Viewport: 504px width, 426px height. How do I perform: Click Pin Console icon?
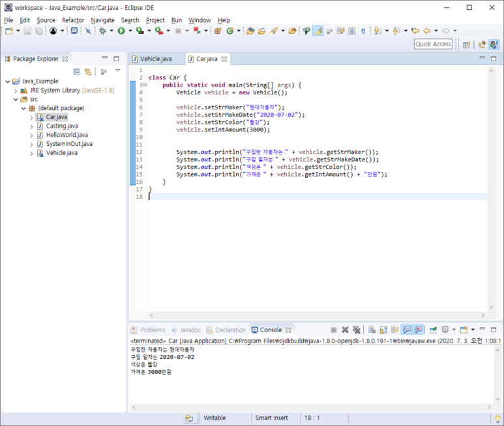pyautogui.click(x=434, y=330)
